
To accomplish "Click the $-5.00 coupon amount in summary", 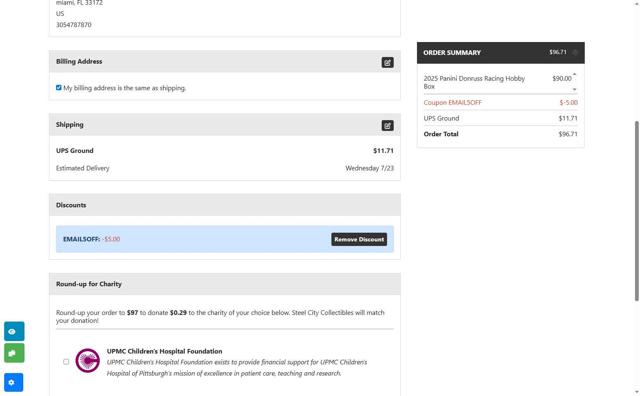I will [569, 102].
